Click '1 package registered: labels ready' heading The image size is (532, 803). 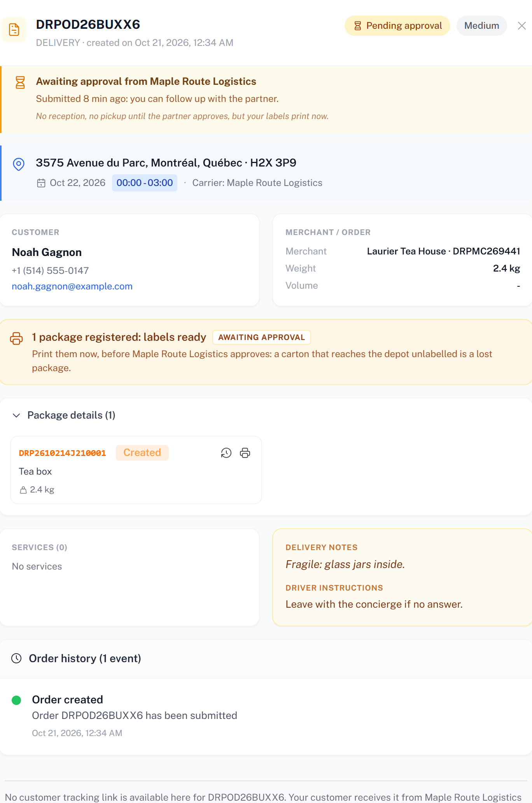[x=119, y=337]
